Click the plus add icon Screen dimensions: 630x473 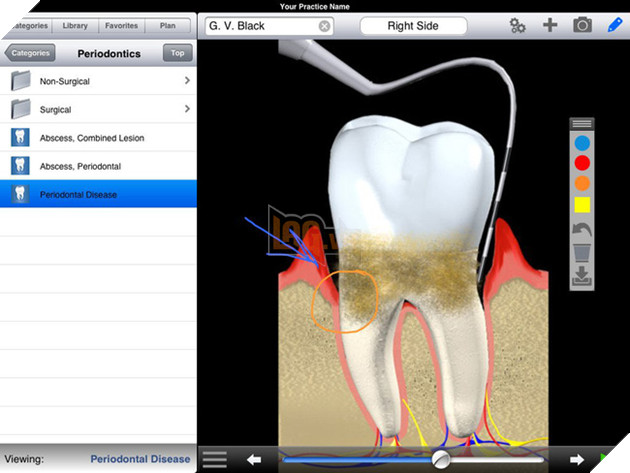(x=549, y=26)
